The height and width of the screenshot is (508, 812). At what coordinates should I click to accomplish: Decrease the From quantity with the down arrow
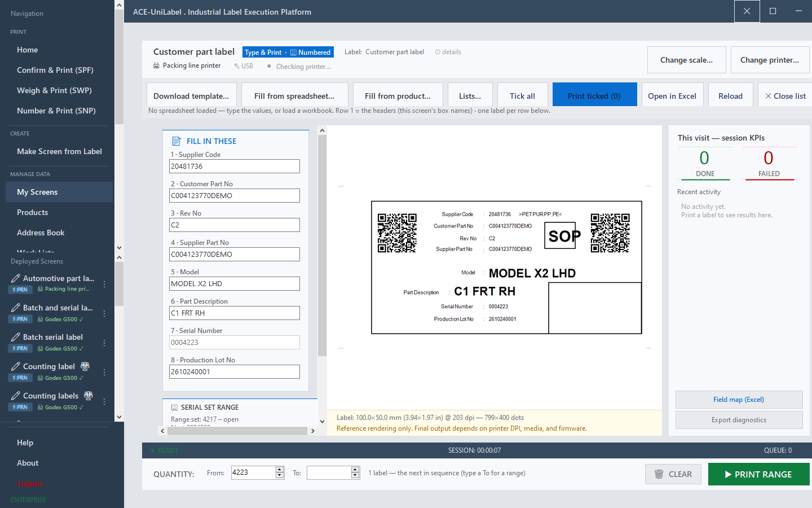[x=280, y=475]
